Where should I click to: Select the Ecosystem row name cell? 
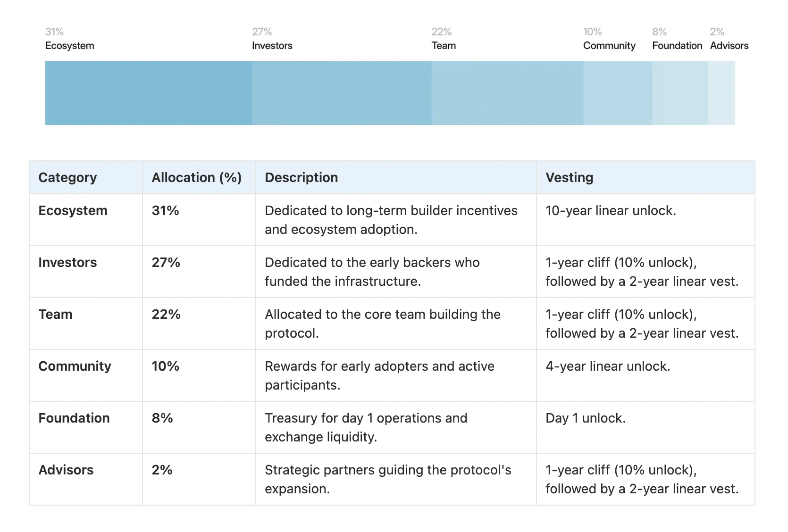click(73, 211)
